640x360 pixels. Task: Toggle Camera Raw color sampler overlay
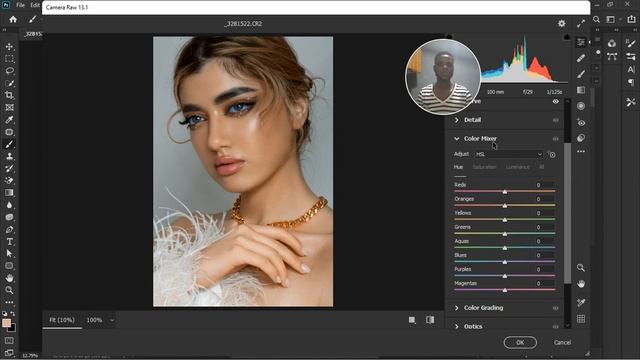tap(581, 302)
